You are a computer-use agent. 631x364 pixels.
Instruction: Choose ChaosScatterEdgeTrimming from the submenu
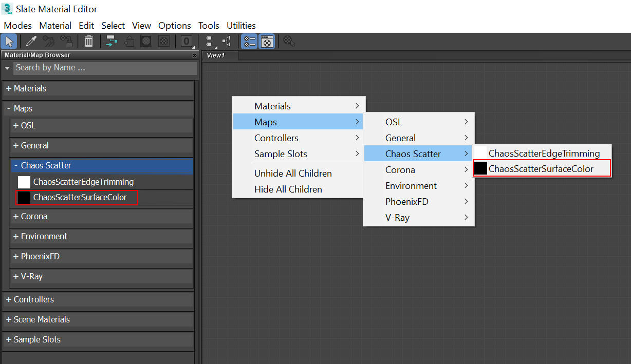[542, 153]
